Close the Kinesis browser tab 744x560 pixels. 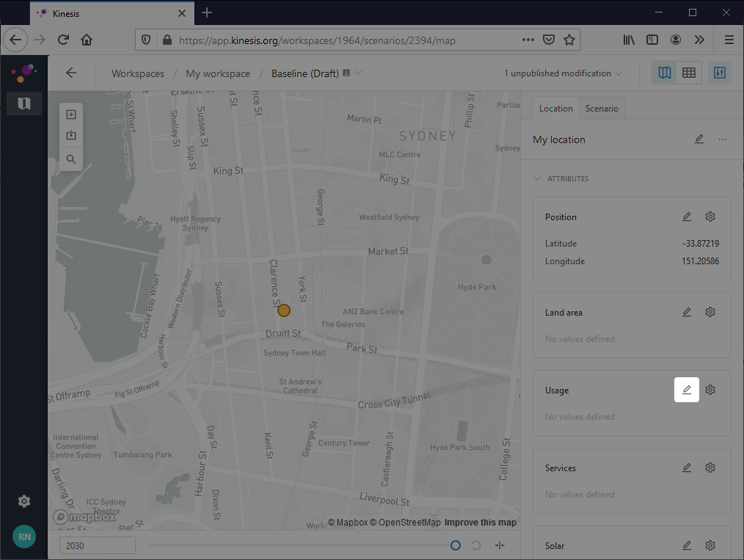pos(182,13)
